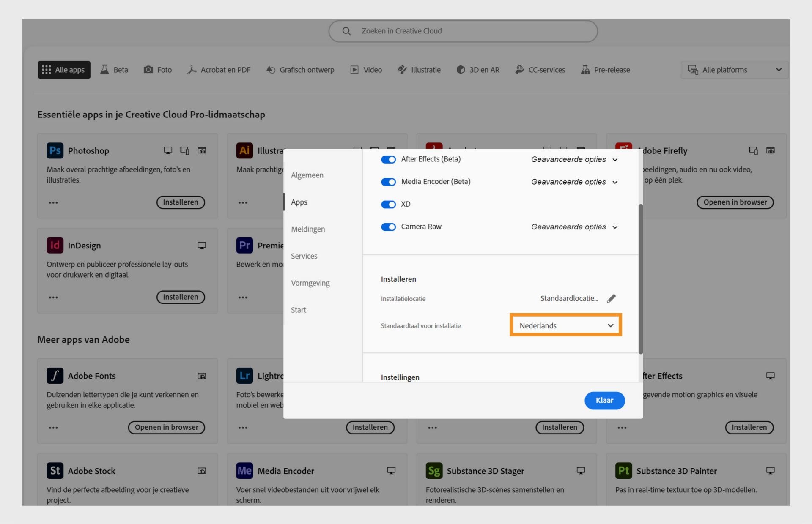Disable the After Effects (Beta) toggle
The height and width of the screenshot is (524, 812).
pyautogui.click(x=388, y=160)
